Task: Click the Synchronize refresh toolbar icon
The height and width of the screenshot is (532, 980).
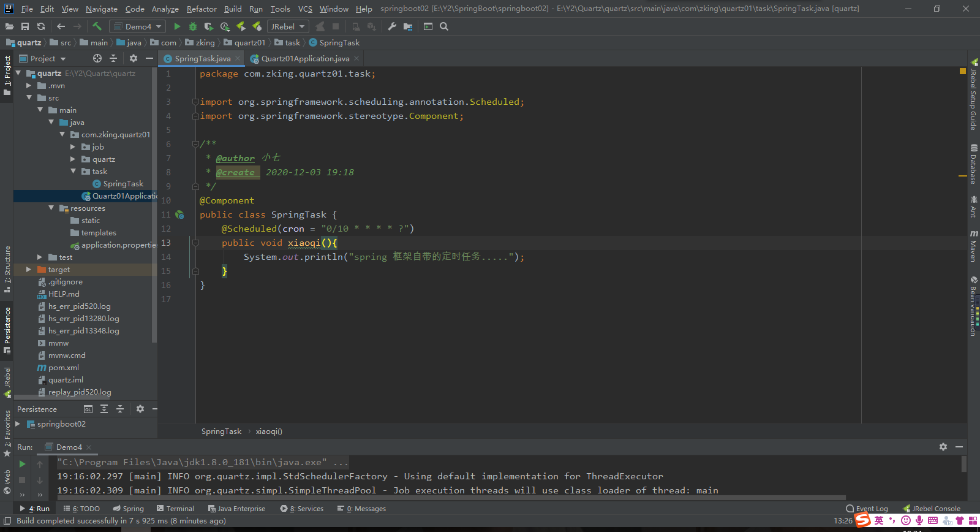Action: pyautogui.click(x=41, y=26)
